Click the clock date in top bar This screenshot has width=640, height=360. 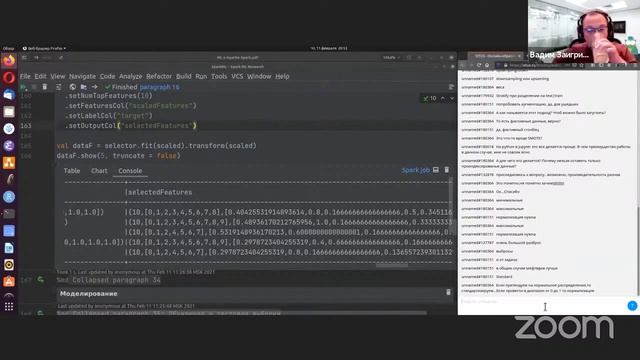(329, 48)
